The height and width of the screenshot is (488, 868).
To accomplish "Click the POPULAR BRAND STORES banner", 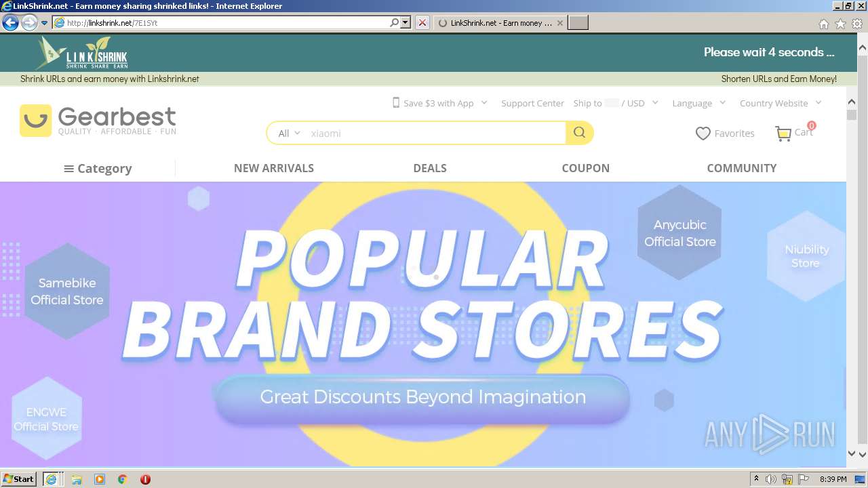I will [422, 295].
